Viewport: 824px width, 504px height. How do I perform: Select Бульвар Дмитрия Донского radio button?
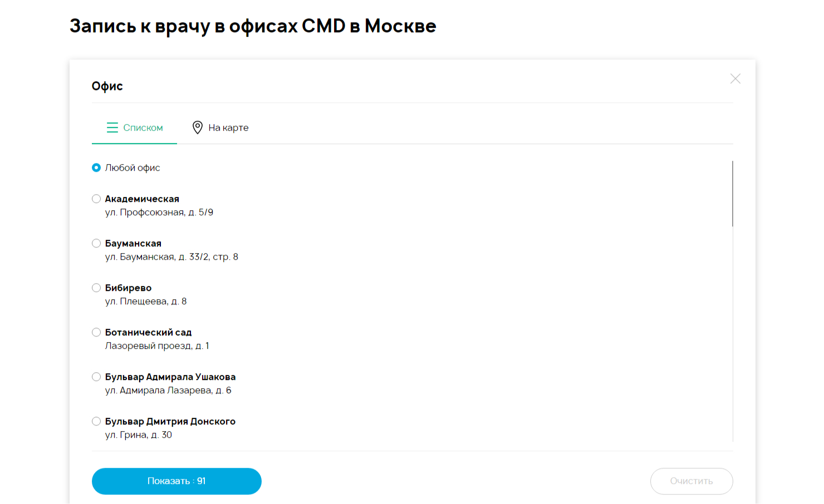(96, 421)
